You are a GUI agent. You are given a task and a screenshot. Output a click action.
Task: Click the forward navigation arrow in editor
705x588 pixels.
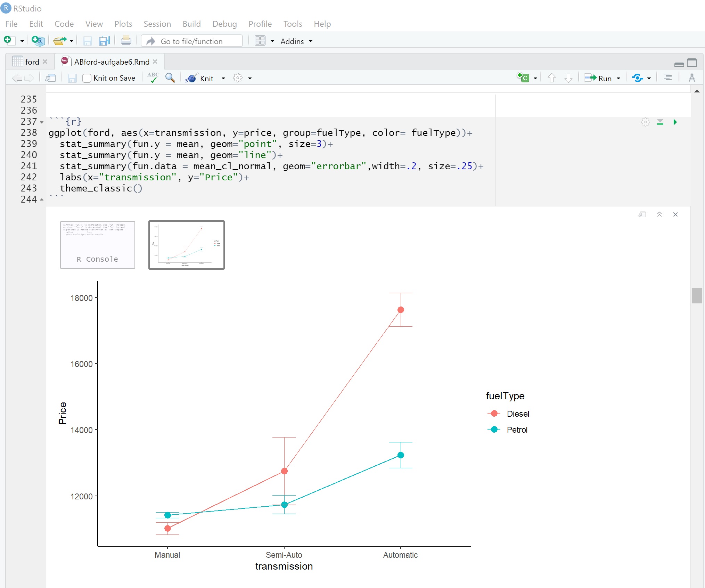coord(29,78)
